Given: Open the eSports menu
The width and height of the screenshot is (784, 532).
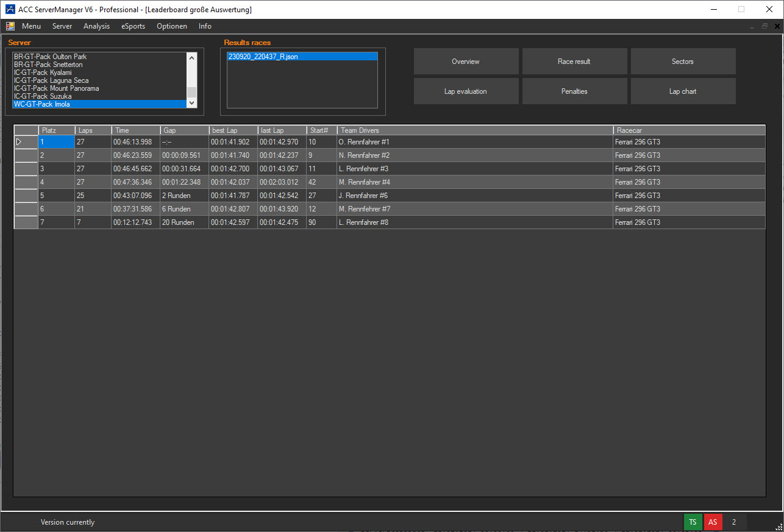Looking at the screenshot, I should coord(133,26).
